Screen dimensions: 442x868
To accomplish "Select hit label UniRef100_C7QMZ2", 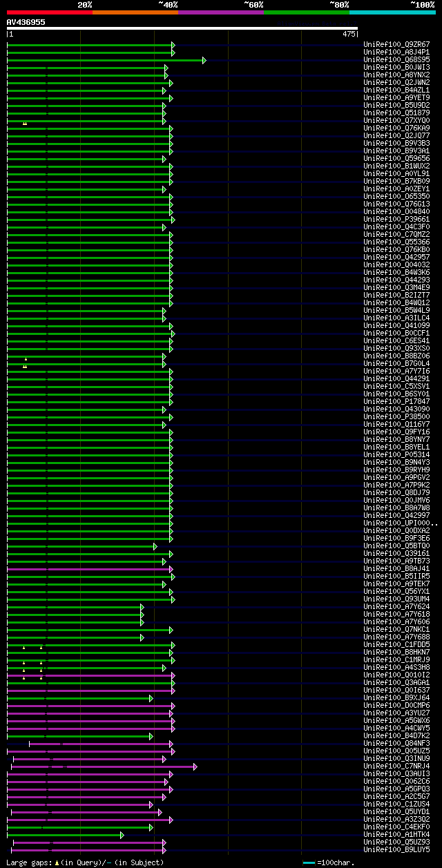I will pyautogui.click(x=396, y=234).
